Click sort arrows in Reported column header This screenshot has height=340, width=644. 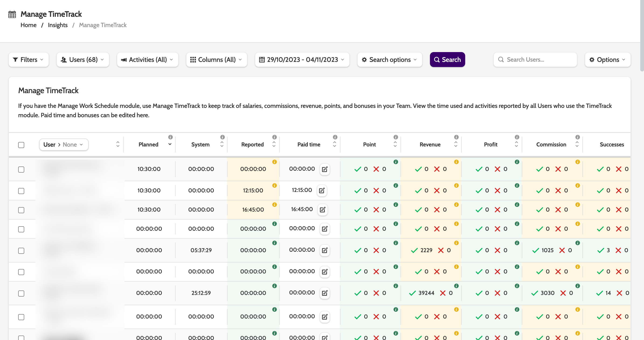(x=274, y=144)
